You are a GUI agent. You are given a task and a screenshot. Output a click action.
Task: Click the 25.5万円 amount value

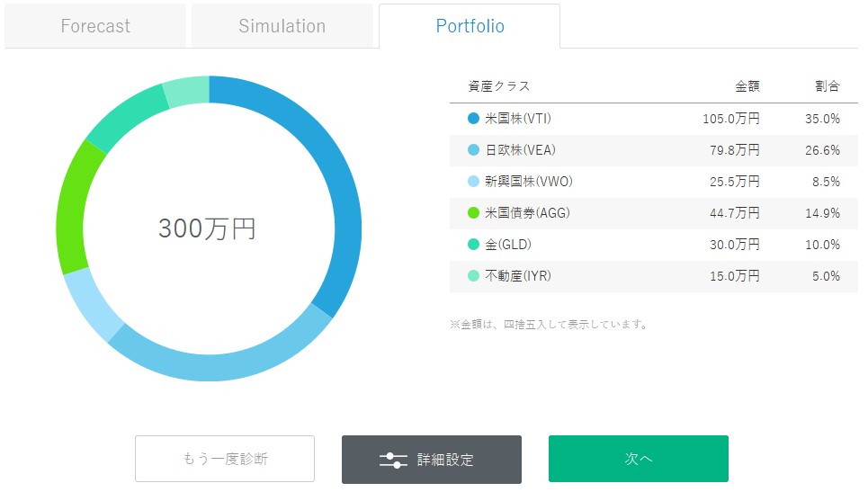click(x=735, y=182)
